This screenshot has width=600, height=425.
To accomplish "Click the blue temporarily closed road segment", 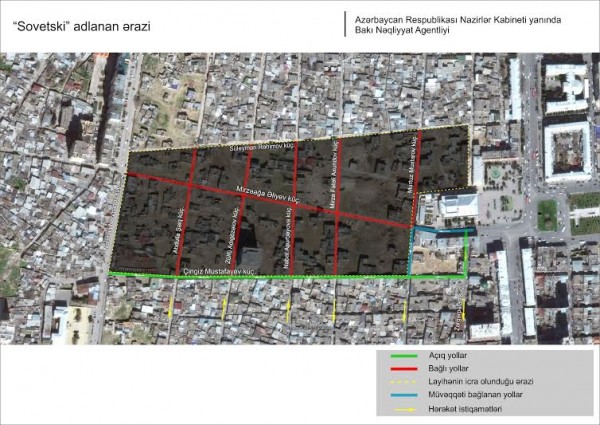I will [x=440, y=230].
